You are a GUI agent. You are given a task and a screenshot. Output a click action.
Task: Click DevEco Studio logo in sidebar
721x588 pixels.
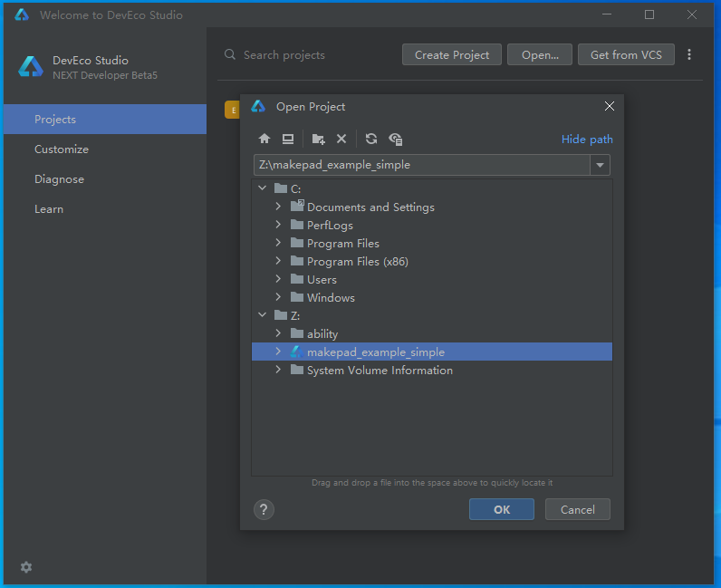pos(31,67)
